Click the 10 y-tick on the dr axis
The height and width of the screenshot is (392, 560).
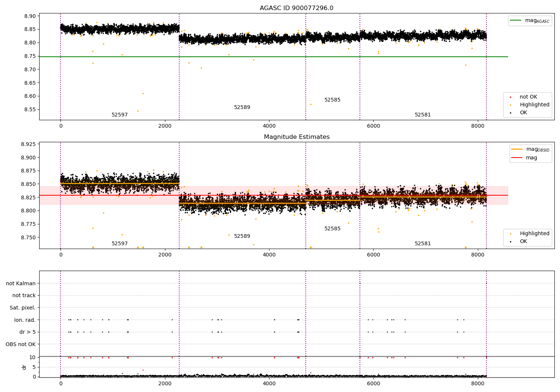(32, 358)
